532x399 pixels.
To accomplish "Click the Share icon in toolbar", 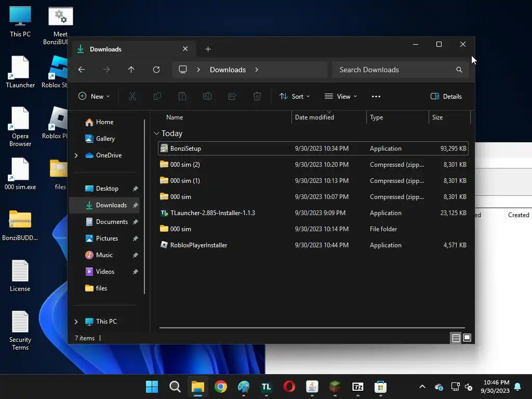I will 232,96.
